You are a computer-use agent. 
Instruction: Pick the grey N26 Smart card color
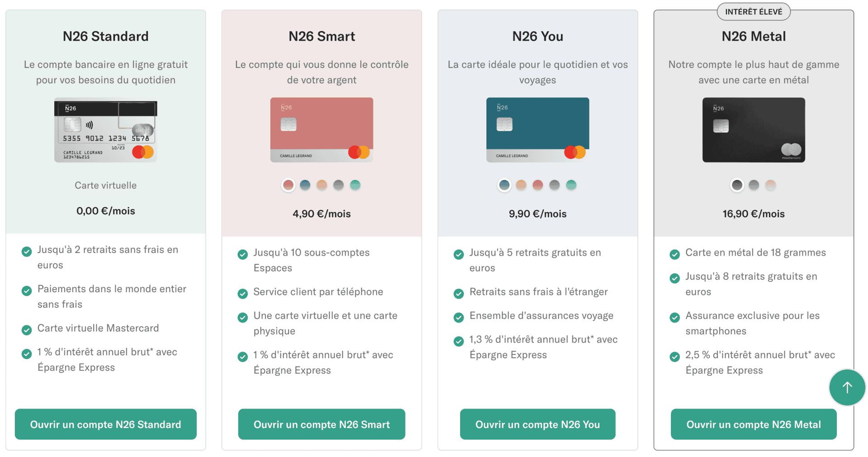point(339,185)
